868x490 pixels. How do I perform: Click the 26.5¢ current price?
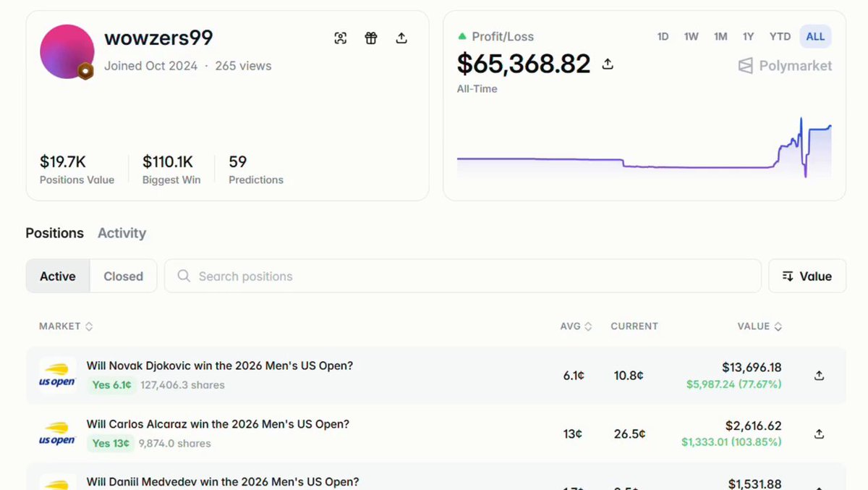pos(629,434)
